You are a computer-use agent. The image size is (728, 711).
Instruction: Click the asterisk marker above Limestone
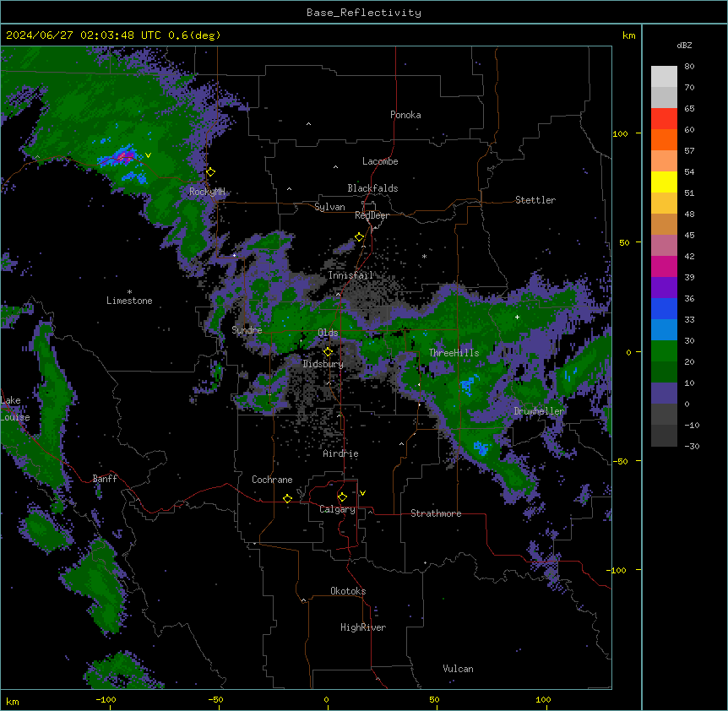pyautogui.click(x=129, y=292)
